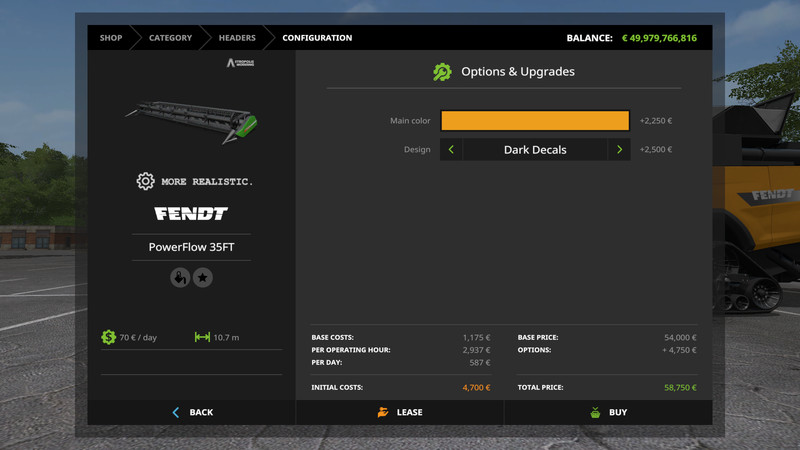Select previous design with left arrow
800x450 pixels.
451,150
